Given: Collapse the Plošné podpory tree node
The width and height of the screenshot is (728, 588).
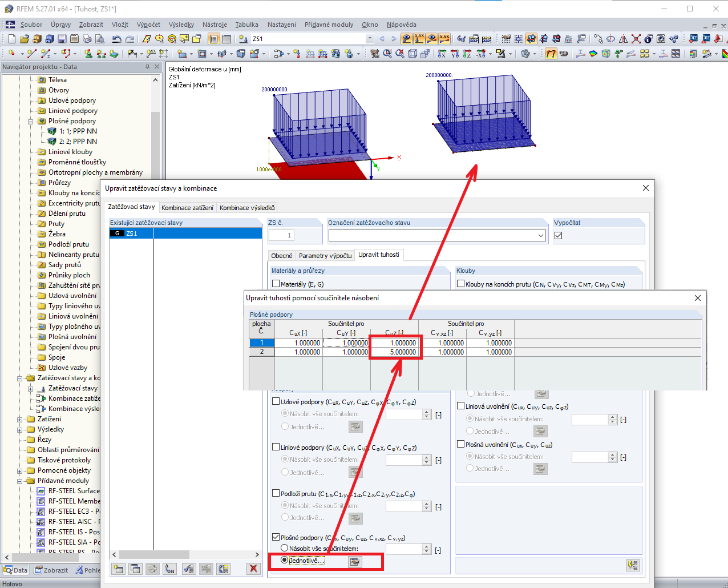Looking at the screenshot, I should [31, 121].
